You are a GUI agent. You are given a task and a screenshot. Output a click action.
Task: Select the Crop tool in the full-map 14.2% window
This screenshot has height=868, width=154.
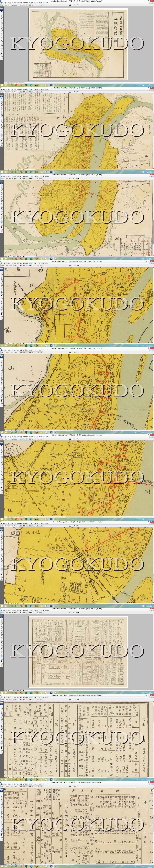point(2,19)
